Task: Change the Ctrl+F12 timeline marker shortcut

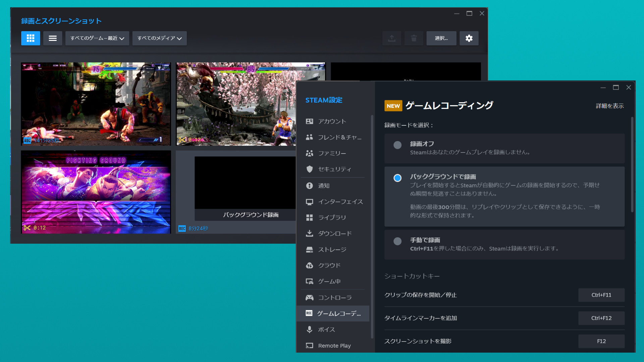Action: coord(601,318)
